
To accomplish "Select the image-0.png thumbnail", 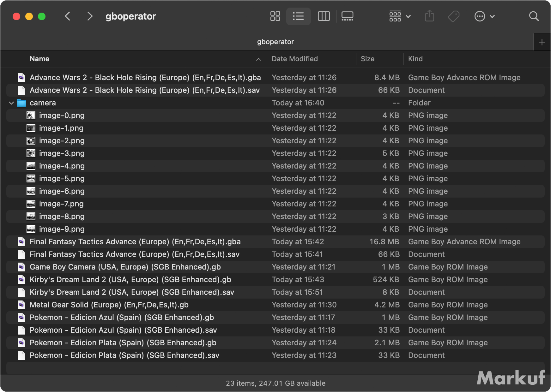I will pos(31,116).
